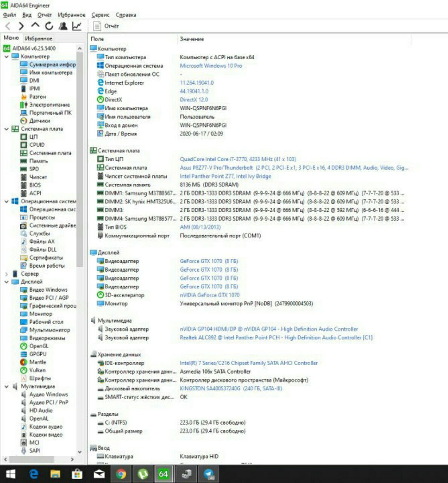Open the ЦП tree item

point(29,137)
